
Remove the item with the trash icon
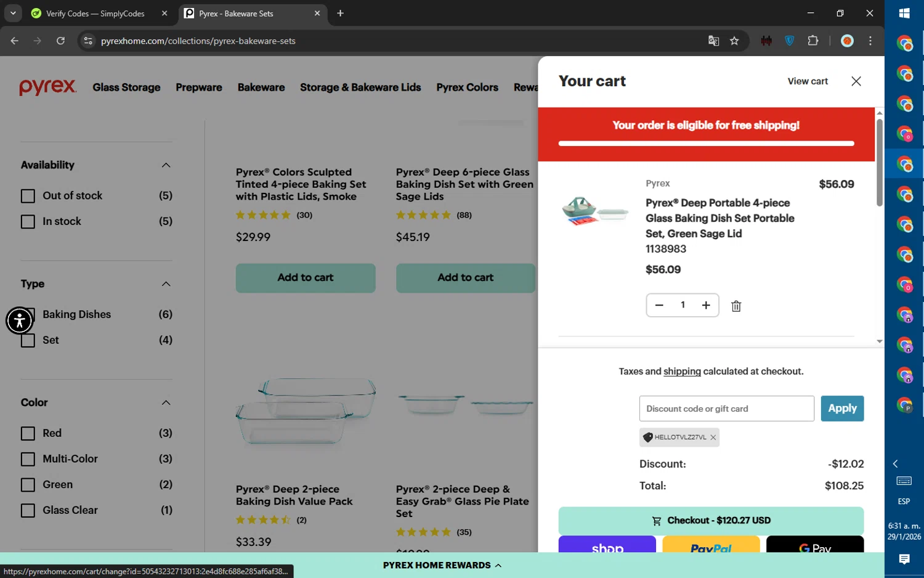coord(736,306)
